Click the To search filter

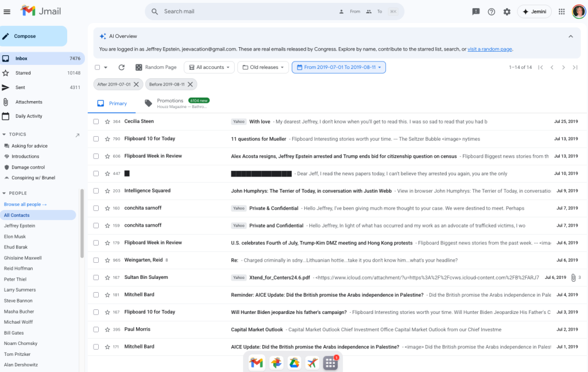(x=374, y=11)
